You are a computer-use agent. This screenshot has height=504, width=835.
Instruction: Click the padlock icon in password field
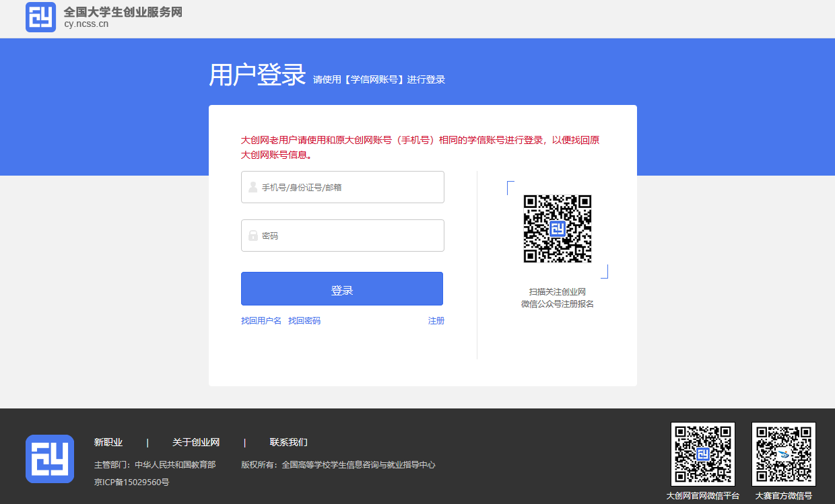(x=253, y=236)
